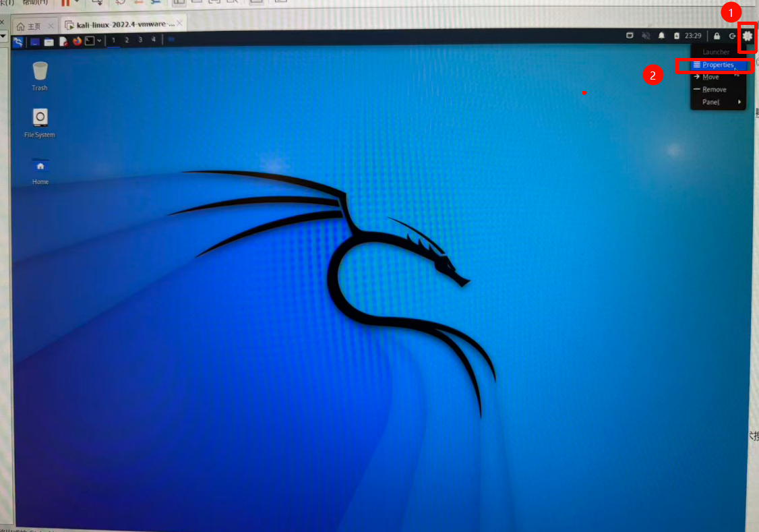Viewport: 759px width, 532px height.
Task: Click the muted volume icon
Action: click(646, 35)
